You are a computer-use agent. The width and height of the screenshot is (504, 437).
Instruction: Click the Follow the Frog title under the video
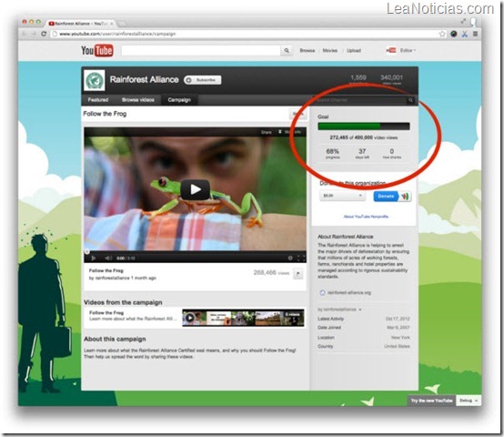coord(106,270)
